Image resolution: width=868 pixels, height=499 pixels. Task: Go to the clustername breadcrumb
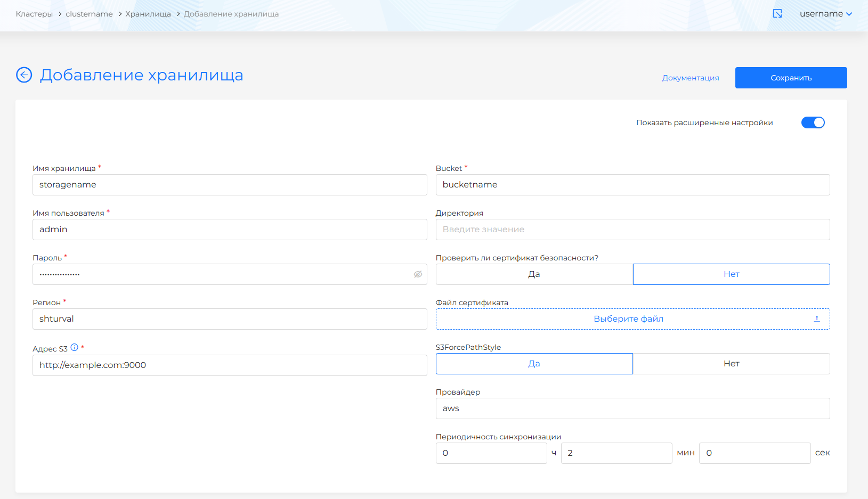click(89, 14)
